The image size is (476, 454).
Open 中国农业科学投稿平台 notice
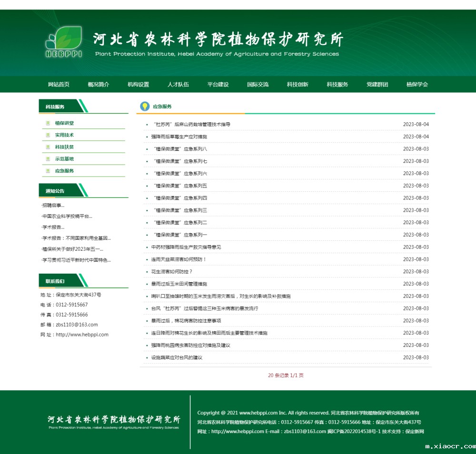pos(67,217)
